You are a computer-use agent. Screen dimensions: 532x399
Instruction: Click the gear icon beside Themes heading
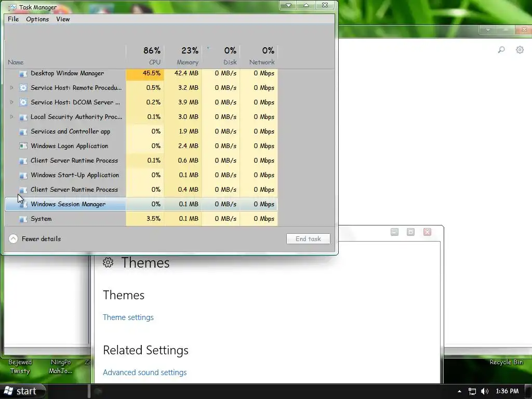tap(108, 262)
